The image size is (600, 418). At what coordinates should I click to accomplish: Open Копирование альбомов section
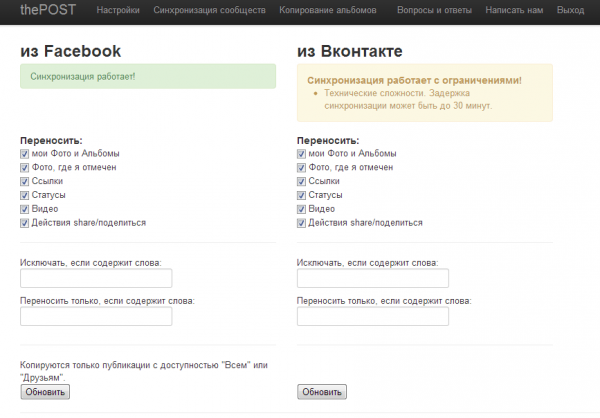[x=328, y=10]
